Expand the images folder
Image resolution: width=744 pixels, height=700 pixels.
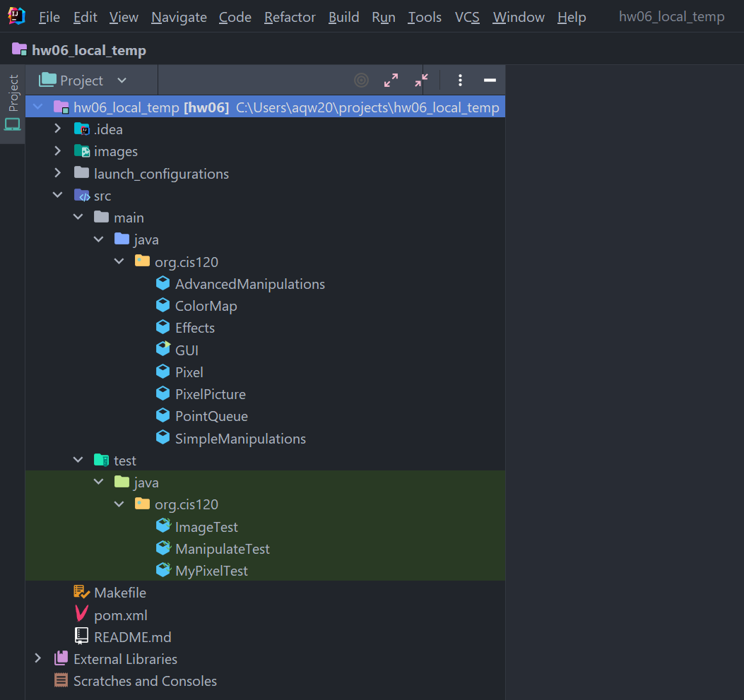57,151
